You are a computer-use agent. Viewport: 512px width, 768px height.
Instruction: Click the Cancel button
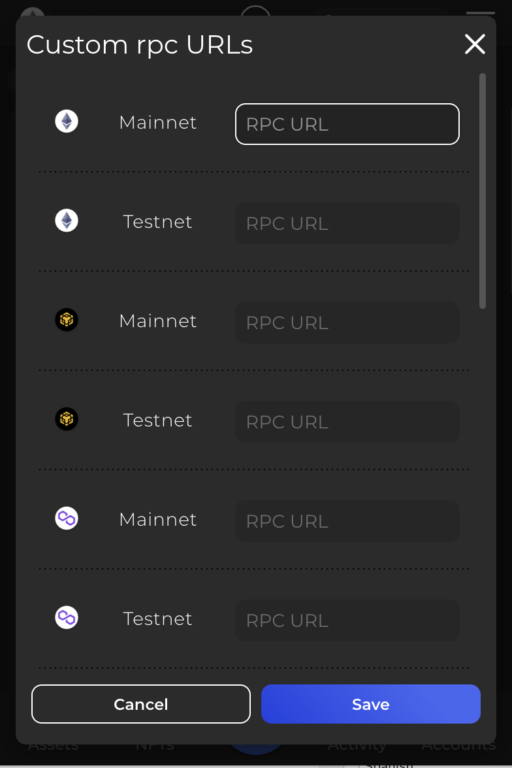click(x=141, y=704)
